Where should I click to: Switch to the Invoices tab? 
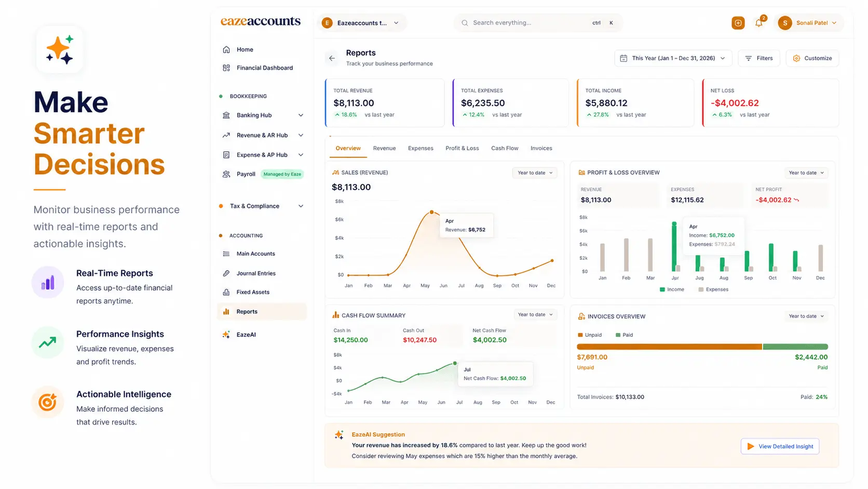point(541,149)
